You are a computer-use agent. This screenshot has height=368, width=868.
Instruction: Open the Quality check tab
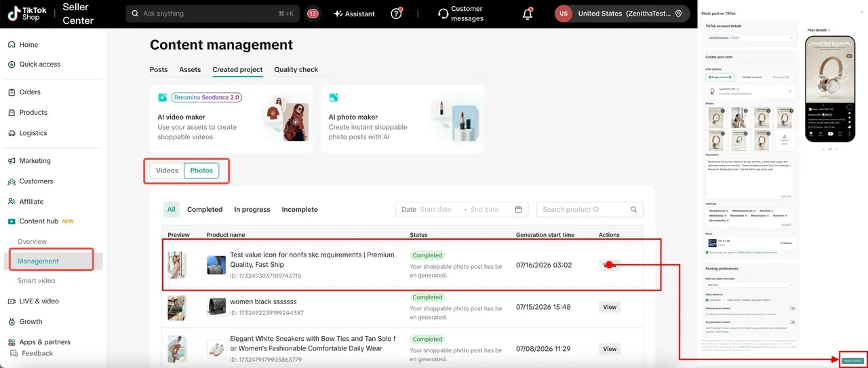click(296, 69)
